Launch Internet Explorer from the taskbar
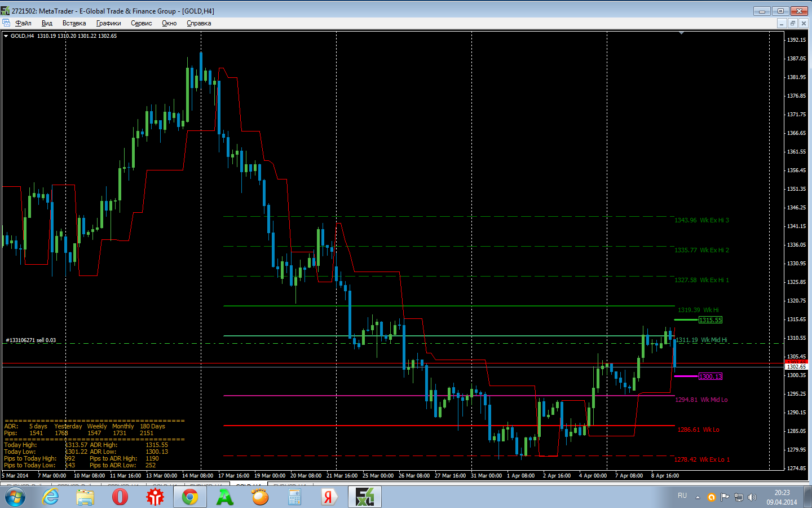812x508 pixels. click(51, 497)
